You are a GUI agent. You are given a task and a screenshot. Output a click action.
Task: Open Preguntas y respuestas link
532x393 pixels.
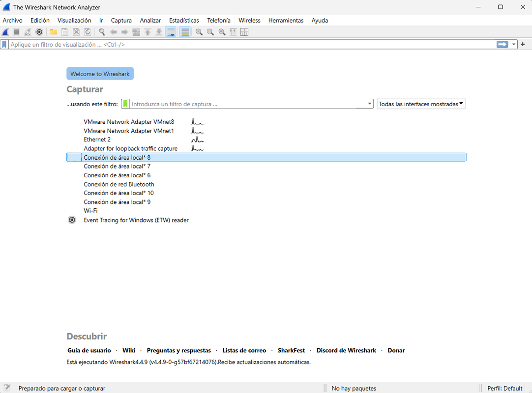pyautogui.click(x=179, y=350)
